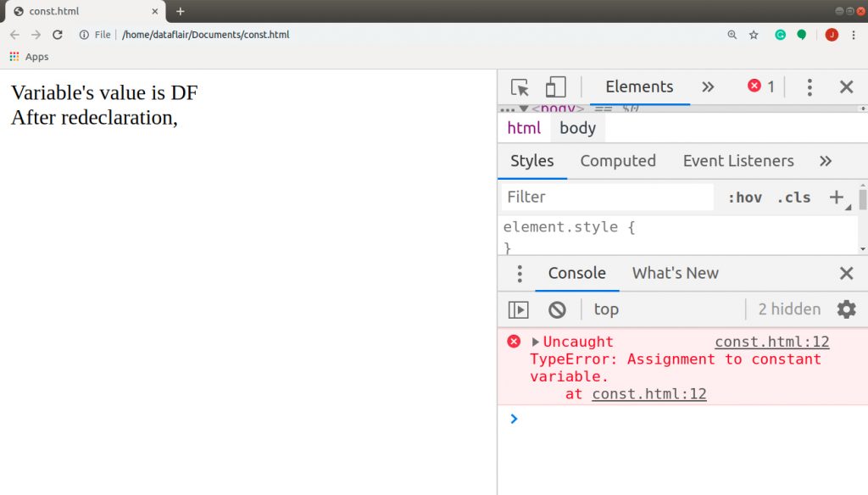Open the const.html:12 link in stack trace
The width and height of the screenshot is (868, 495).
coord(648,394)
